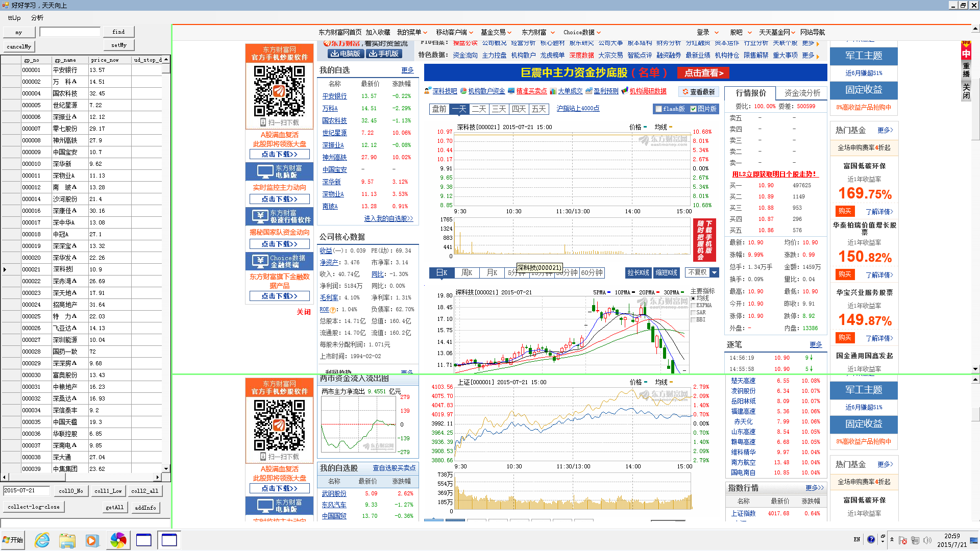Click the Choice数据 金融终端 icon banner
980x551 pixels.
click(280, 261)
